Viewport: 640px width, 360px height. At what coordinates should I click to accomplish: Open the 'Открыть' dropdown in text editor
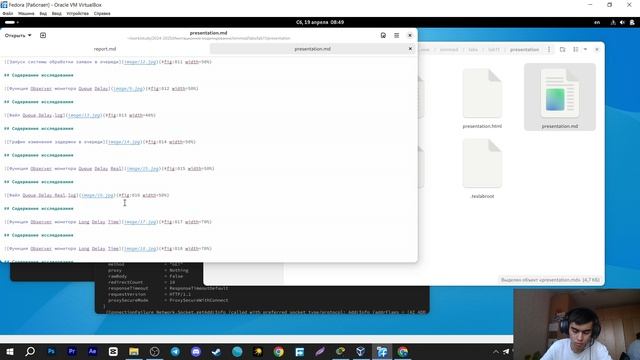click(x=18, y=36)
